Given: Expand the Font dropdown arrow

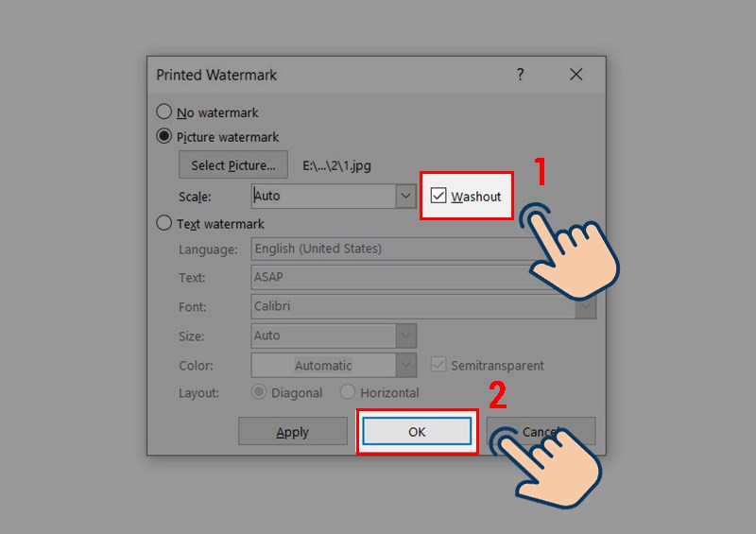Looking at the screenshot, I should 586,308.
